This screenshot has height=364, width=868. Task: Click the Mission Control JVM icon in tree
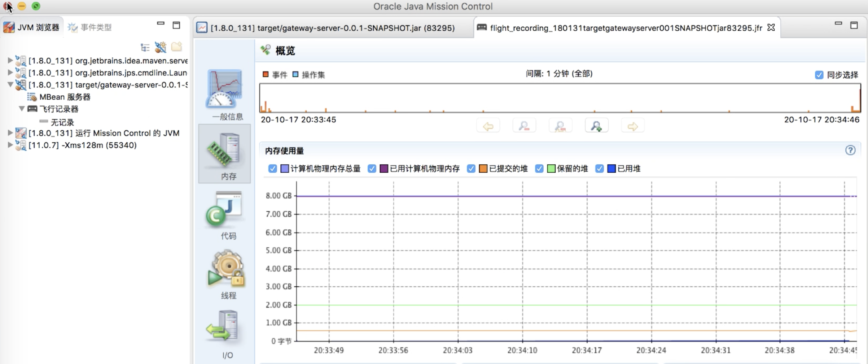pyautogui.click(x=21, y=133)
